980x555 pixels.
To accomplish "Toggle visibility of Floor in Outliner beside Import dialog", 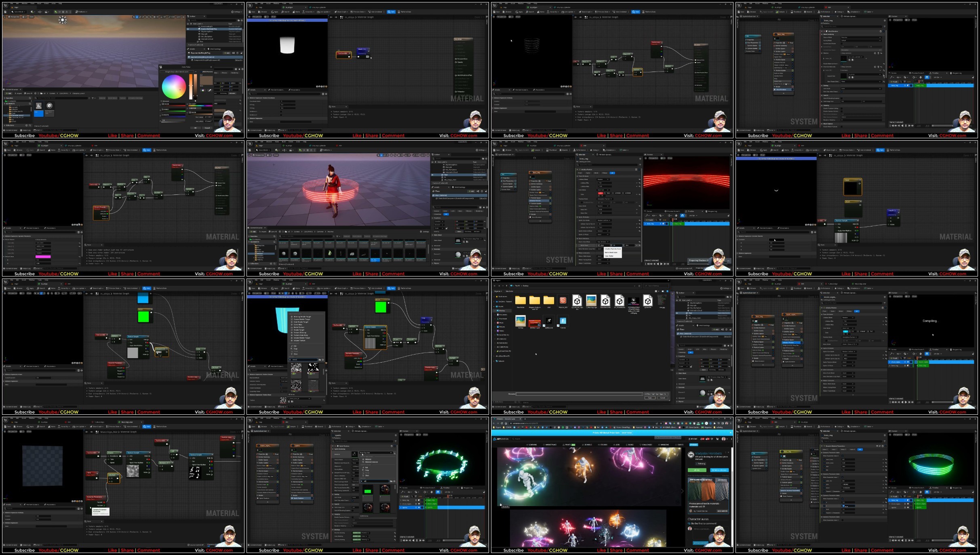I will tap(677, 313).
